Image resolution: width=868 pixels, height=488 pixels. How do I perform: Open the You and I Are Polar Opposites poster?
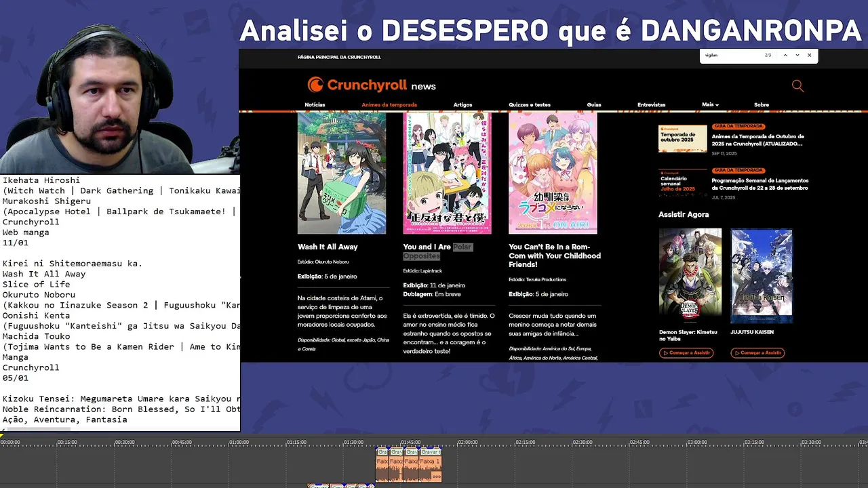[448, 173]
